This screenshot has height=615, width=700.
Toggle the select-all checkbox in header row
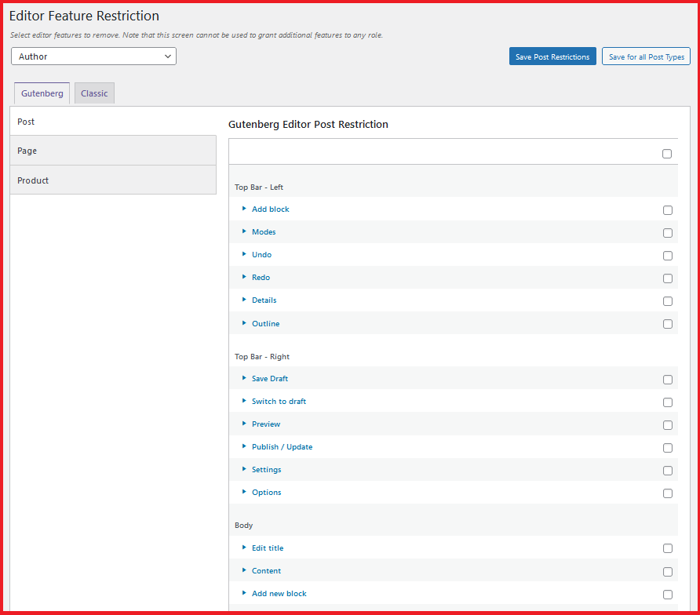(x=667, y=154)
